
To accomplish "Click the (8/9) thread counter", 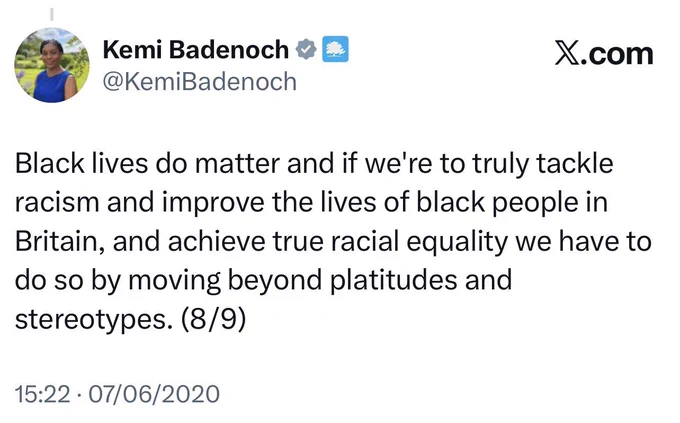I will pos(213,319).
